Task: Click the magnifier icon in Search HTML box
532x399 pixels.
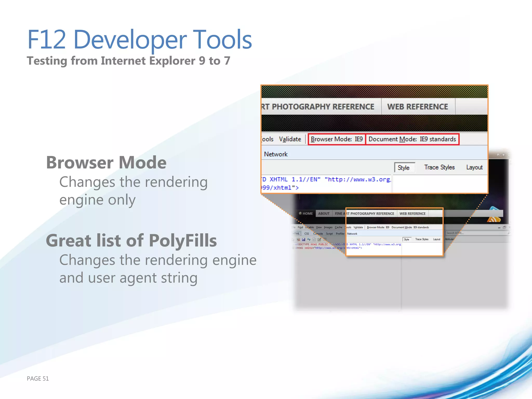Action: (x=509, y=233)
